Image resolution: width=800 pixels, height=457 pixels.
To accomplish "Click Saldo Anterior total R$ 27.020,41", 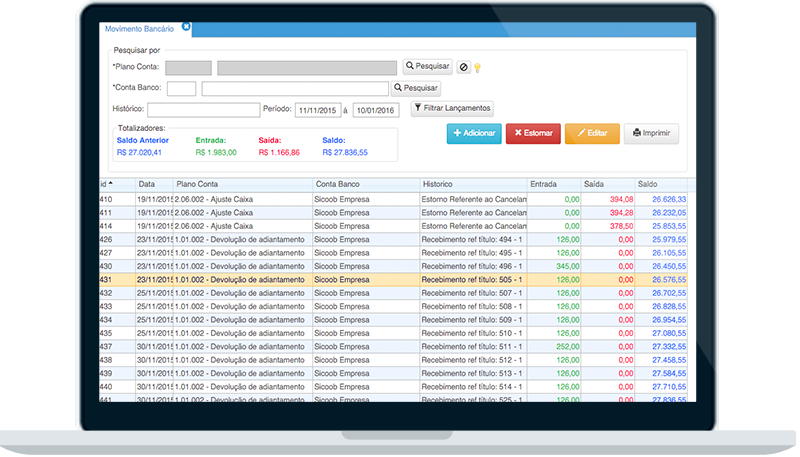I will pos(139,153).
